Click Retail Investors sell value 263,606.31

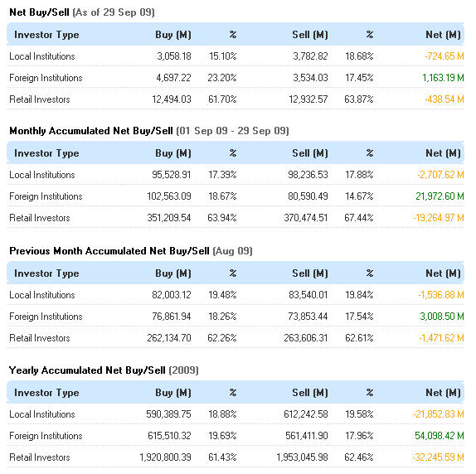[306, 338]
